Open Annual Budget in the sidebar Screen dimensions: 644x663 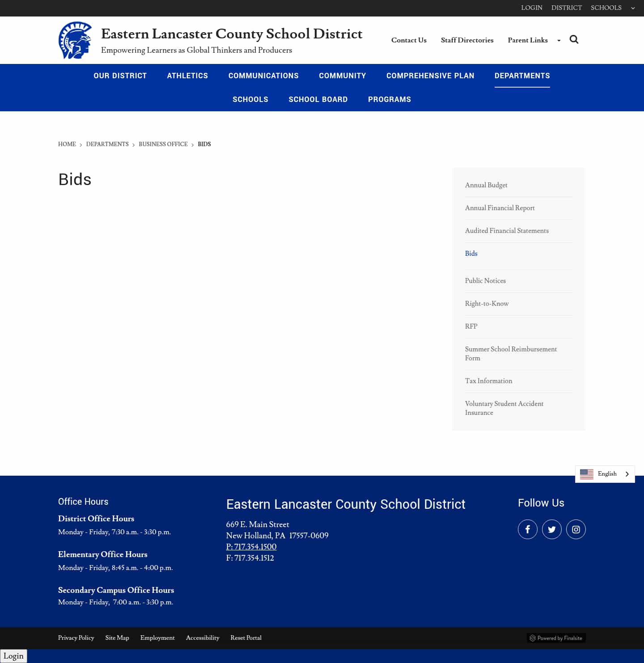pyautogui.click(x=486, y=185)
